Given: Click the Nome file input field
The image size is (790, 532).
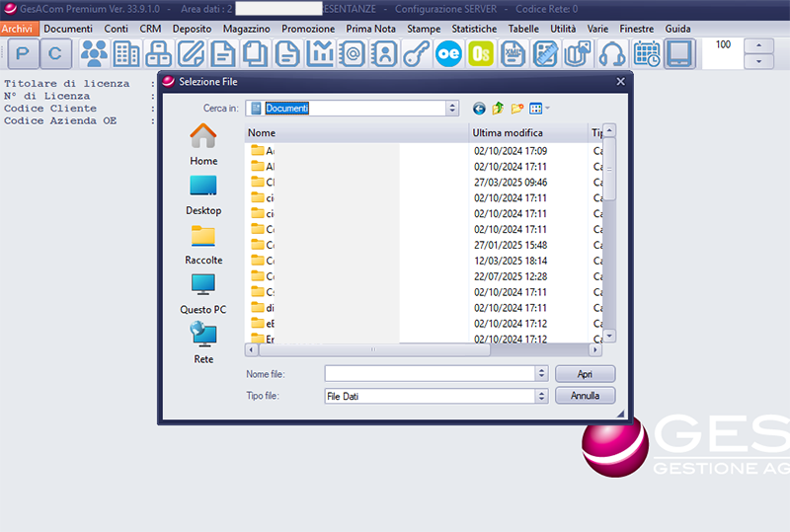Looking at the screenshot, I should pos(430,374).
